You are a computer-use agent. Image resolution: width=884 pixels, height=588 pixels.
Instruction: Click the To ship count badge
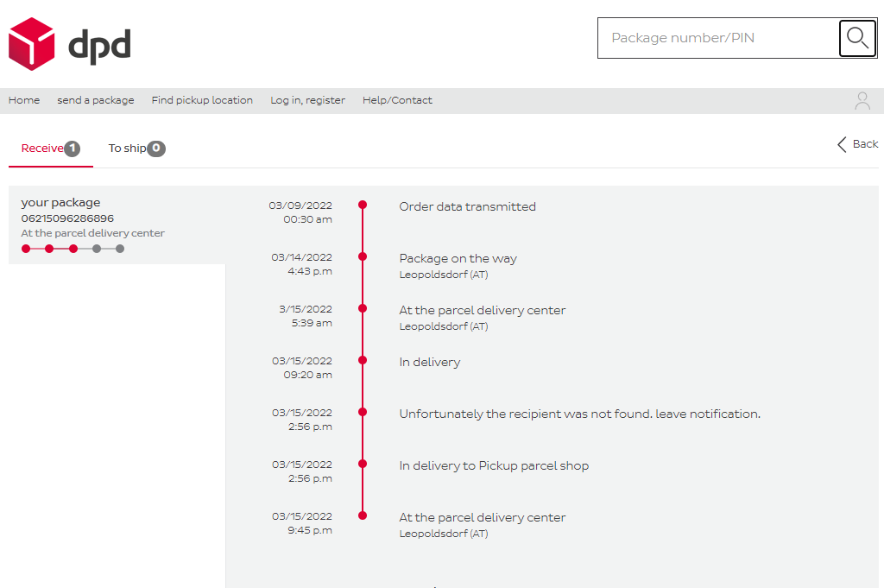click(x=156, y=149)
